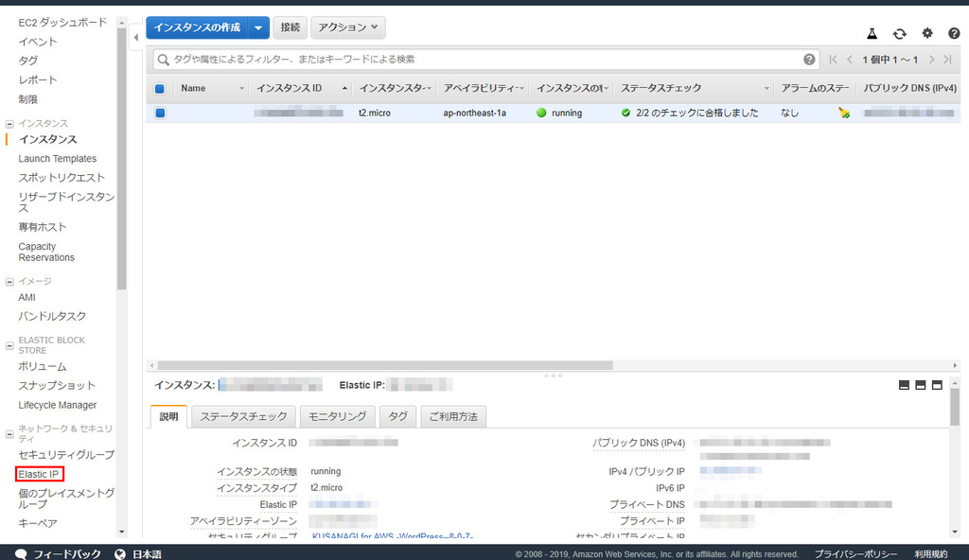Create an alarm via the bell icon
The image size is (969, 560).
[843, 113]
